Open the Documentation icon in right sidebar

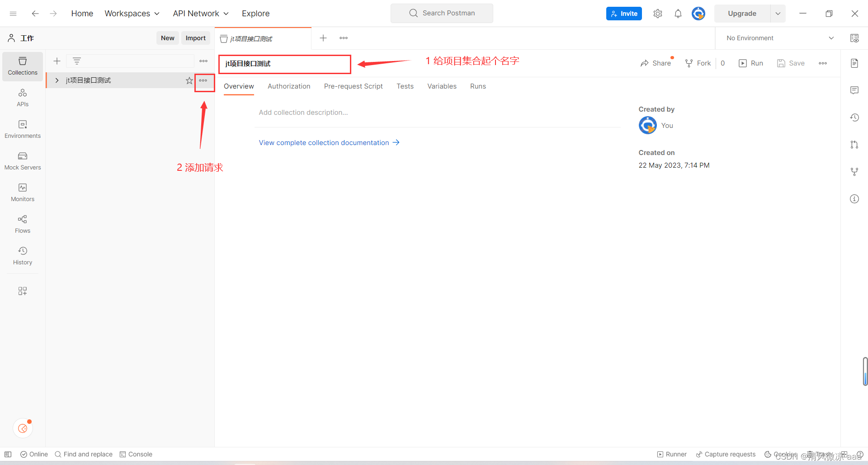click(854, 63)
